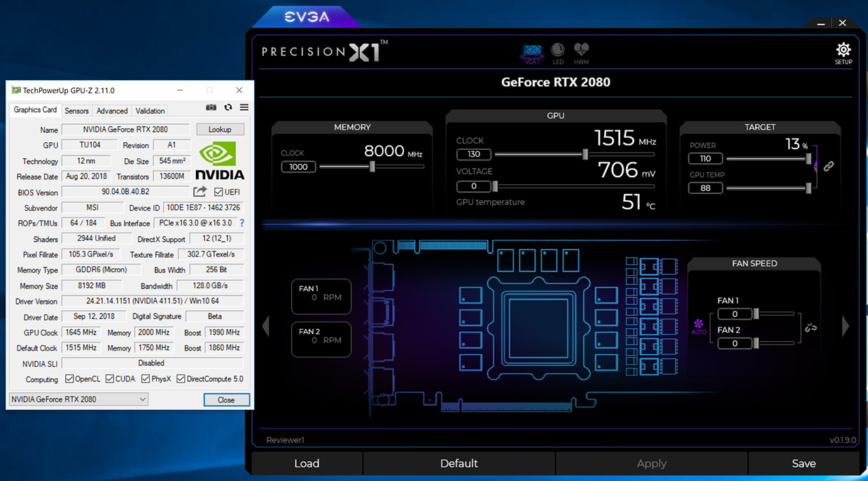Click the FAN 1 RPM readout box
Screen dimensions: 868x481
click(x=321, y=297)
